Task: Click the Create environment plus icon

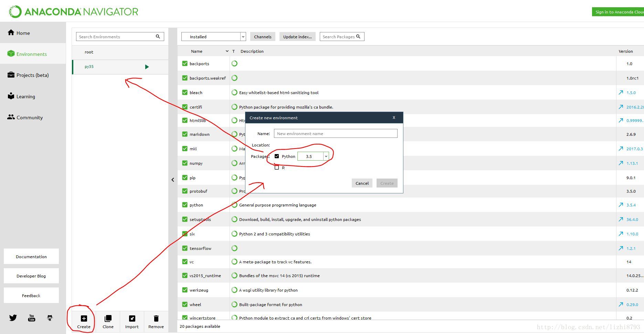Action: [x=84, y=318]
